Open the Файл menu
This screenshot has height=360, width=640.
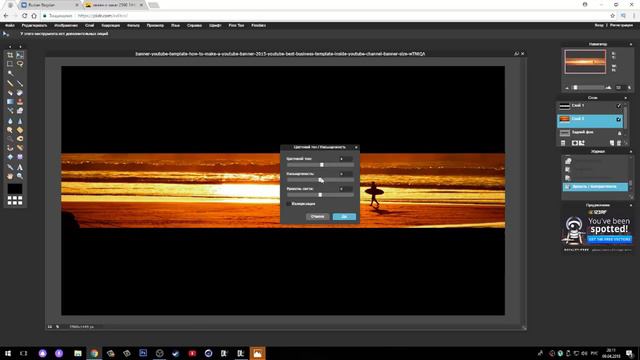[10, 25]
